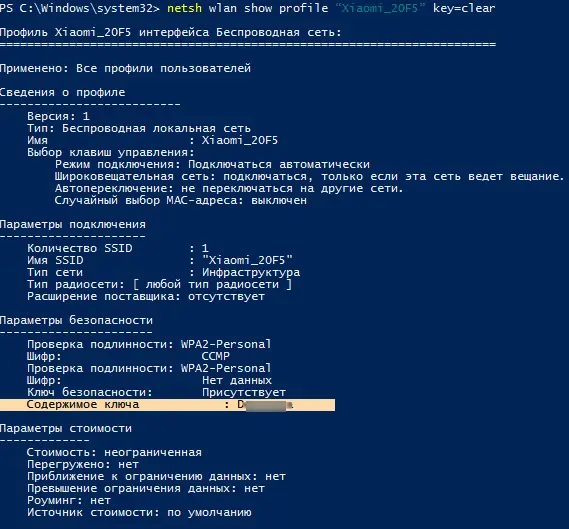The image size is (569, 529).
Task: Click 'Ключ безопасности: Присутствует' line
Action: pyautogui.click(x=156, y=392)
